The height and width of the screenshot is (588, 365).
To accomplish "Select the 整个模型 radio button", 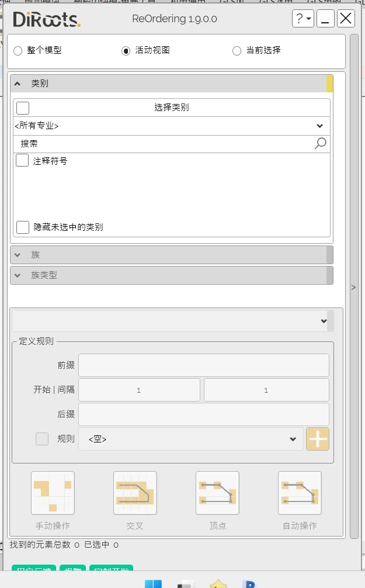I will [x=18, y=51].
